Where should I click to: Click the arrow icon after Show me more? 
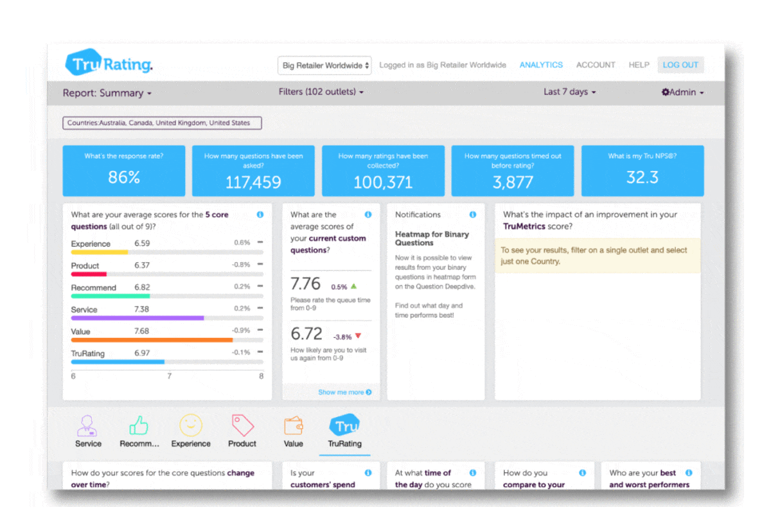pyautogui.click(x=369, y=392)
